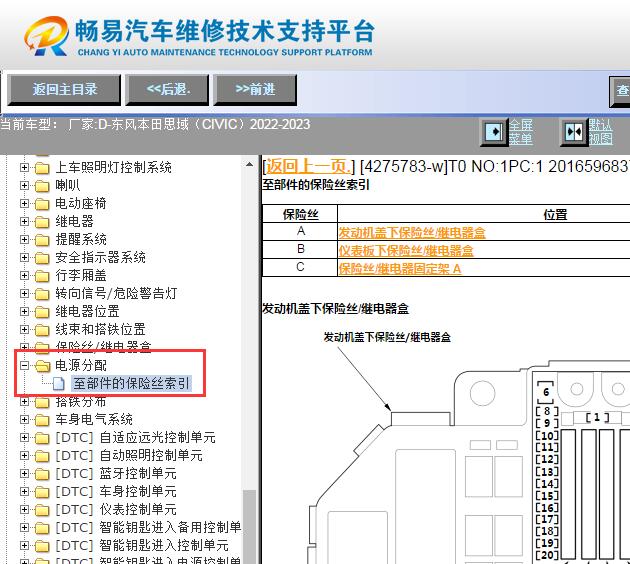Select the 电源分配 tree item

[81, 365]
